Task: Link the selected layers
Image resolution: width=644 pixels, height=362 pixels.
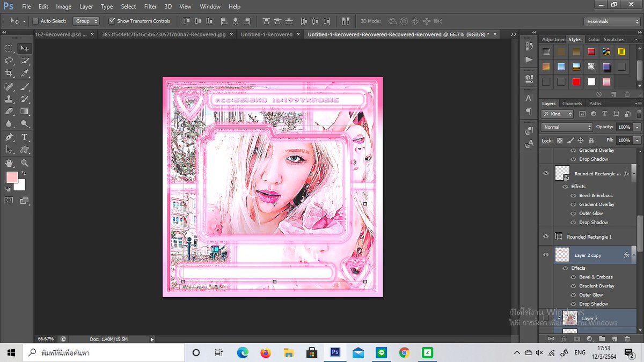Action: [x=551, y=339]
